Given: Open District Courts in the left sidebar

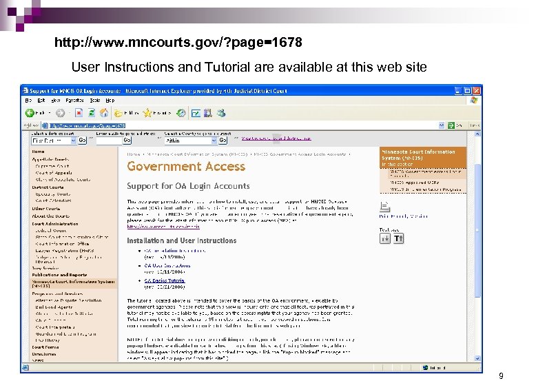Looking at the screenshot, I should 48,187.
